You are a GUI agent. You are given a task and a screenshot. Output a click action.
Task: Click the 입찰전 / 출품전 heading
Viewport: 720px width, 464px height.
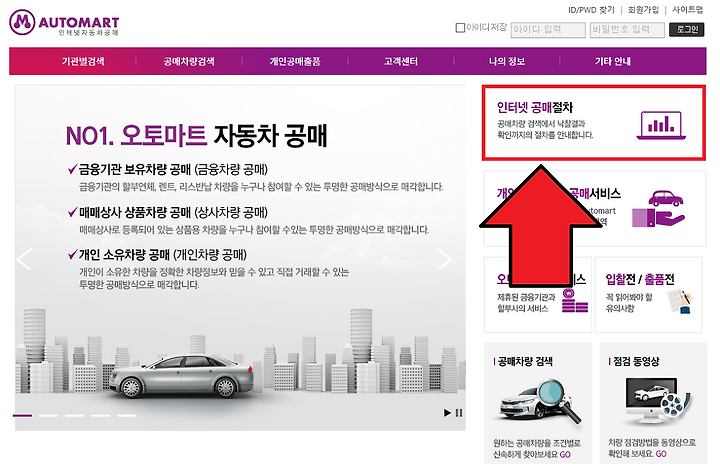tap(640, 279)
